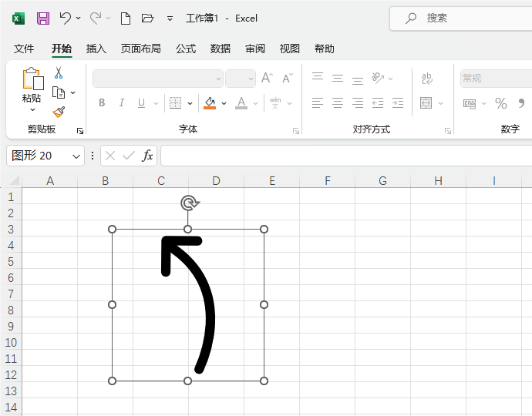Click Decrease Indent icon
Screen dimensions: 532x416
tap(378, 102)
